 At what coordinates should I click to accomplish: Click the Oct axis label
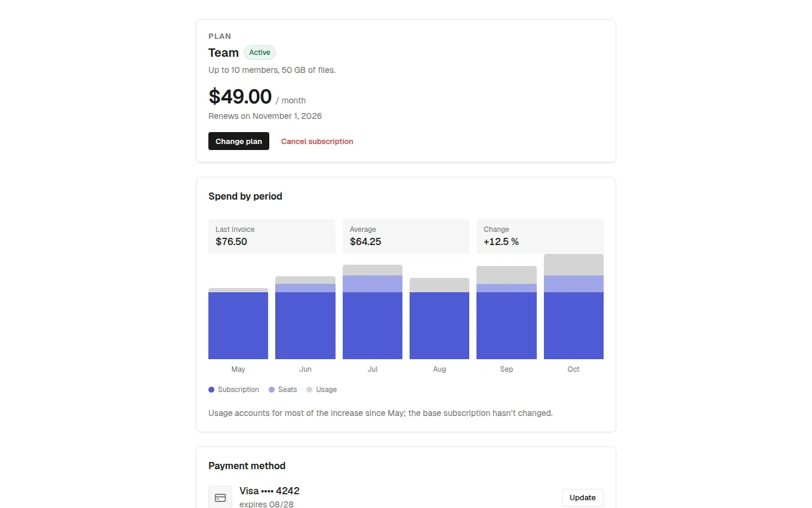pyautogui.click(x=574, y=369)
